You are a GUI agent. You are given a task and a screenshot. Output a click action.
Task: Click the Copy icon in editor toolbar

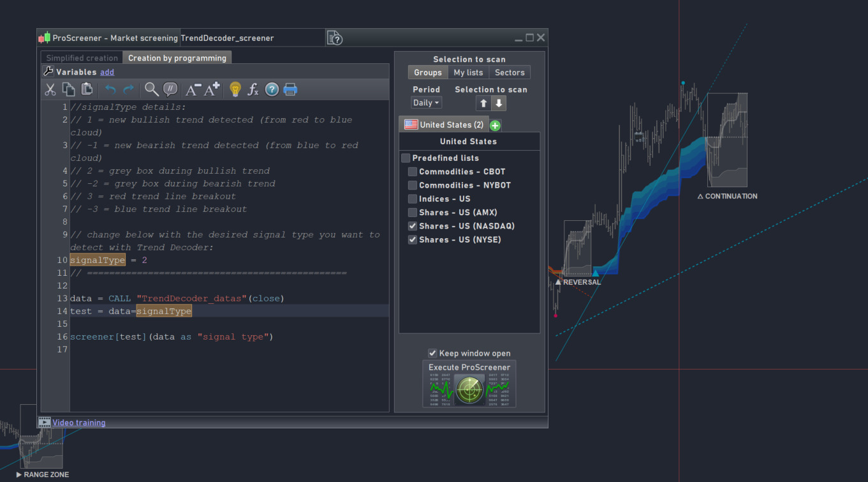(x=68, y=89)
